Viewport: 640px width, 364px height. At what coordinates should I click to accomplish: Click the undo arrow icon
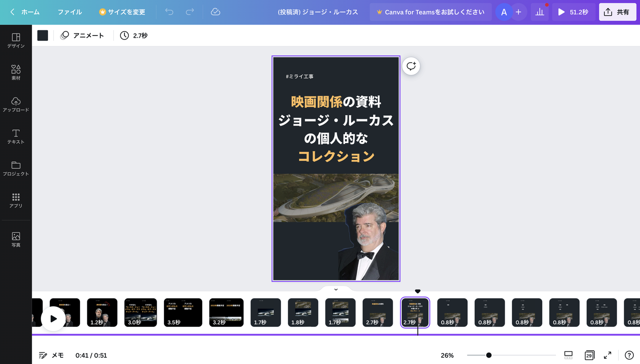pyautogui.click(x=169, y=12)
